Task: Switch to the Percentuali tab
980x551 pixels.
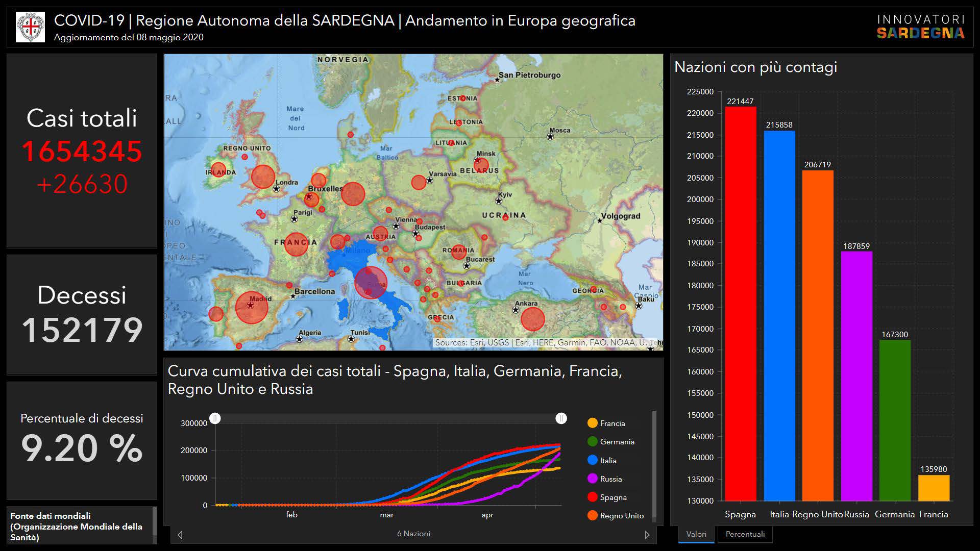Action: [x=745, y=534]
